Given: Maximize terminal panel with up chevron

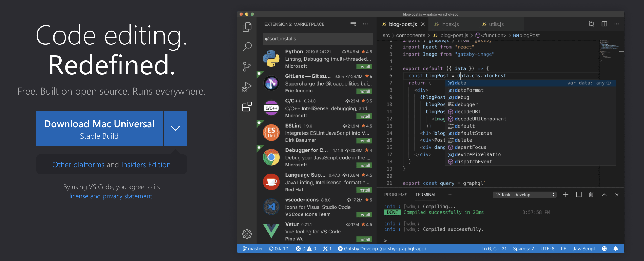Looking at the screenshot, I should (604, 195).
